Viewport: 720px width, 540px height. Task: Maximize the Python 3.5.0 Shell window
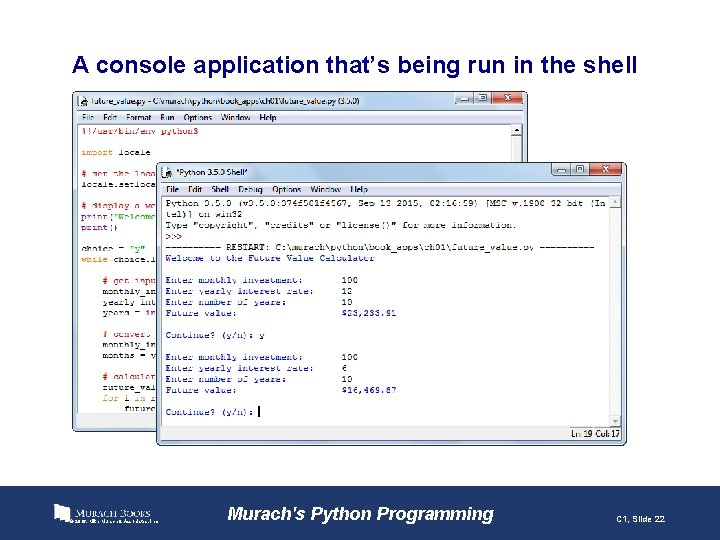point(580,169)
